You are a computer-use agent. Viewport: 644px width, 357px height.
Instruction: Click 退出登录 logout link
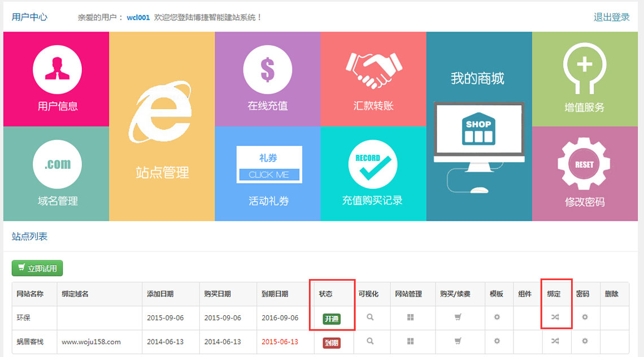point(611,18)
